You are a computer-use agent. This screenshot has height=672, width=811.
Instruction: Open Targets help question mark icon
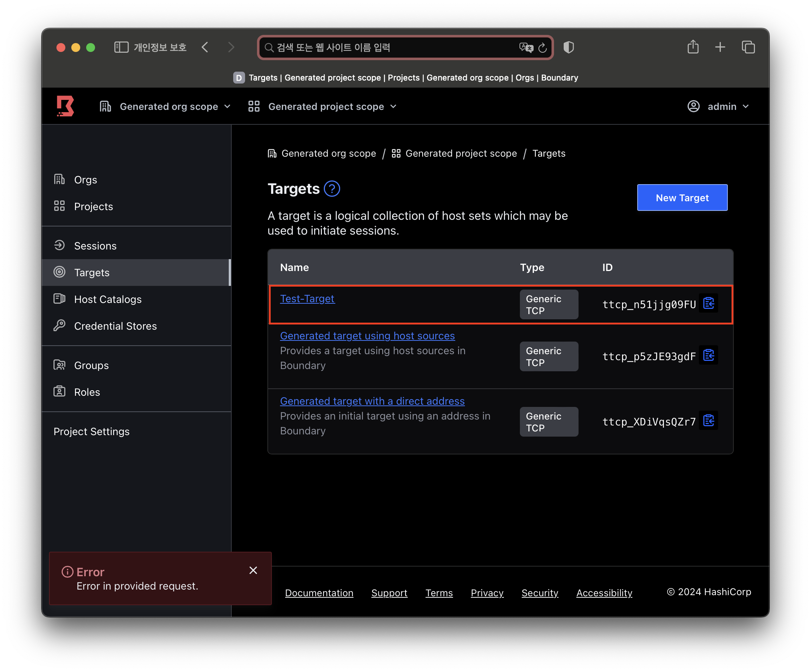pyautogui.click(x=332, y=189)
